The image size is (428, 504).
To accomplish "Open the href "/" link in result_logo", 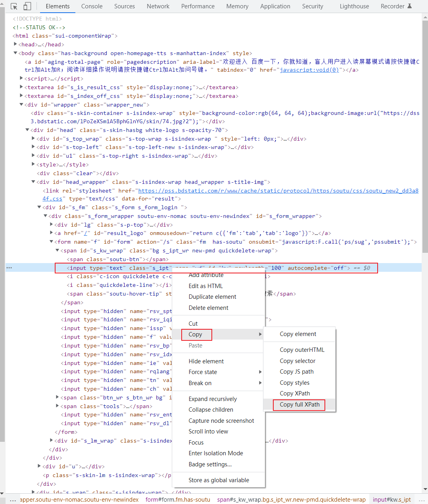I will 86,233.
